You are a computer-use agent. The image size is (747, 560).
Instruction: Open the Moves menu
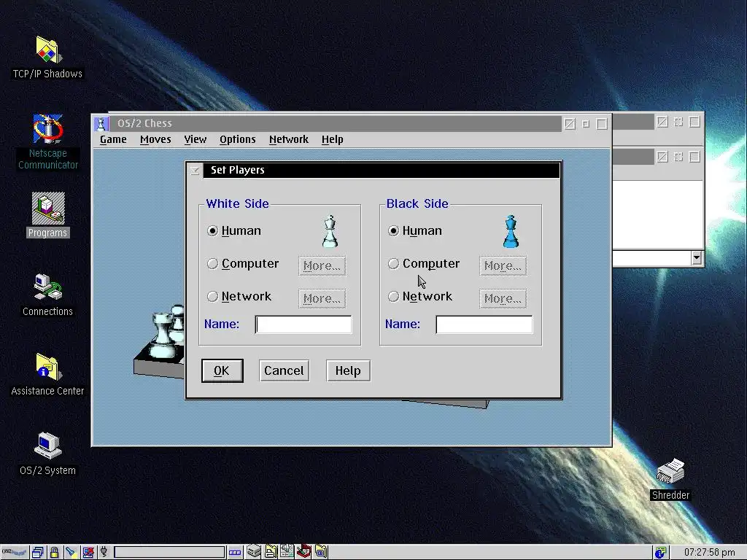pos(155,139)
